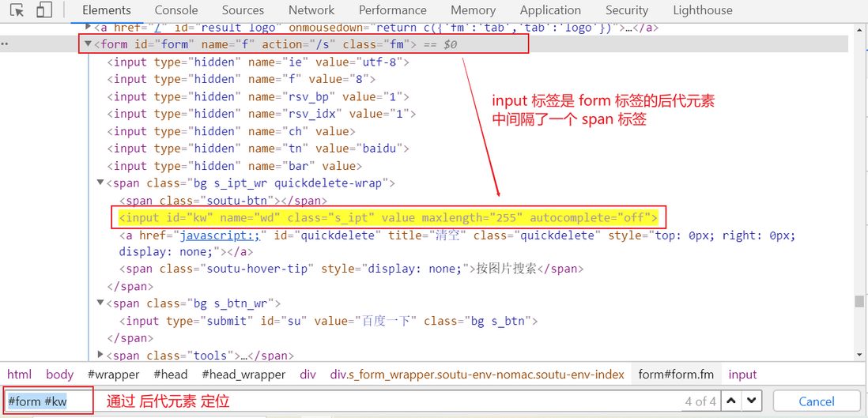Screen dimensions: 868x418
Task: Open the Network tab
Action: (311, 10)
